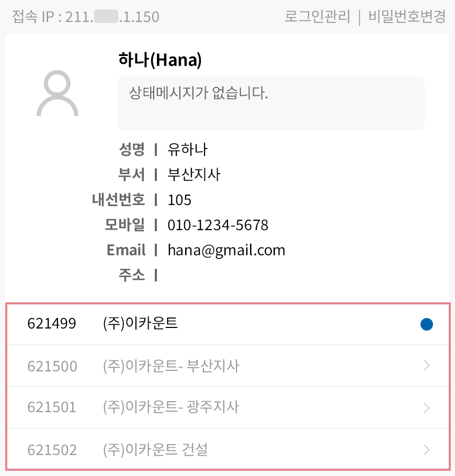Click the email hana@gmail.com
This screenshot has width=455, height=476.
[226, 250]
